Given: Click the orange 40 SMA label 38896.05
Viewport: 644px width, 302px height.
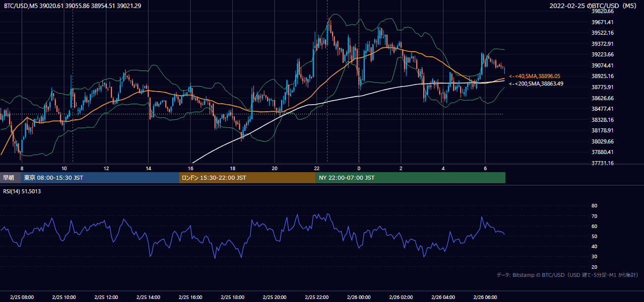Looking at the screenshot, I should [535, 76].
